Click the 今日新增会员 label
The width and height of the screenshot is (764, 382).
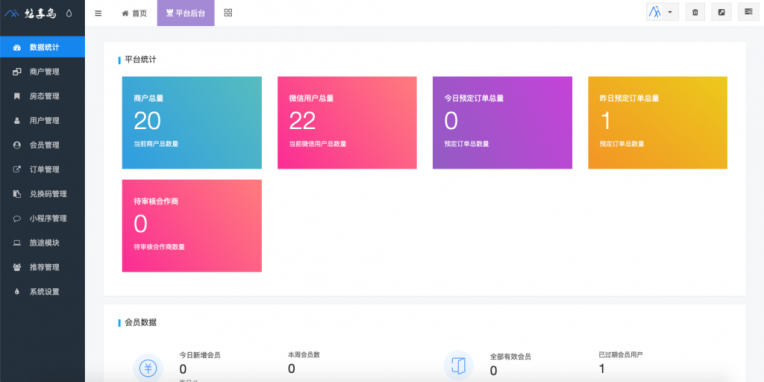click(200, 355)
